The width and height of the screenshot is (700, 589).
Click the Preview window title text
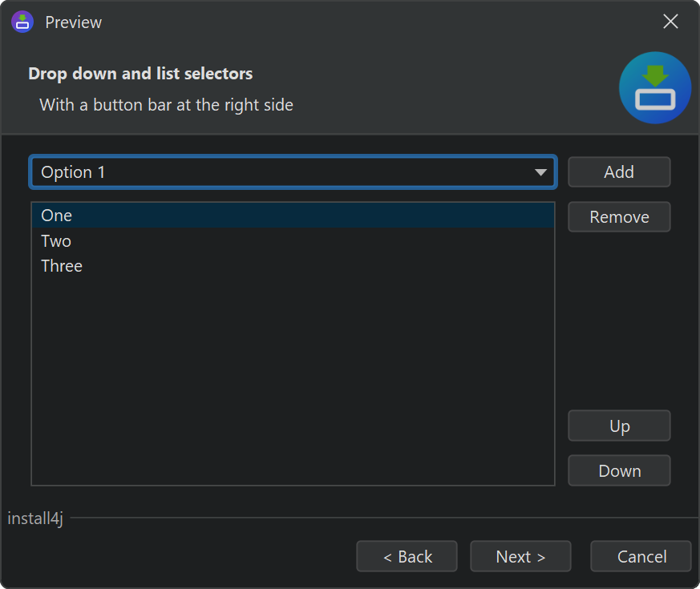[74, 22]
